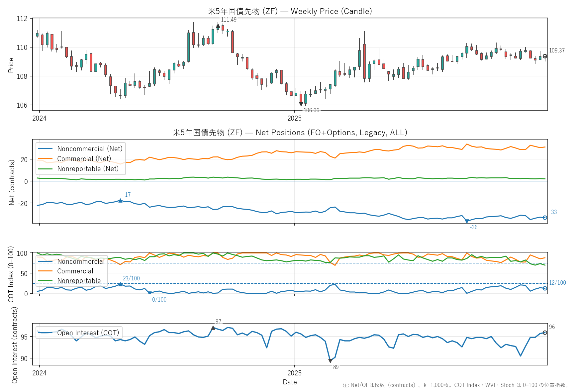The image size is (574, 392).
Task: Click the 0/100 COT index low marker
Action: point(149,293)
